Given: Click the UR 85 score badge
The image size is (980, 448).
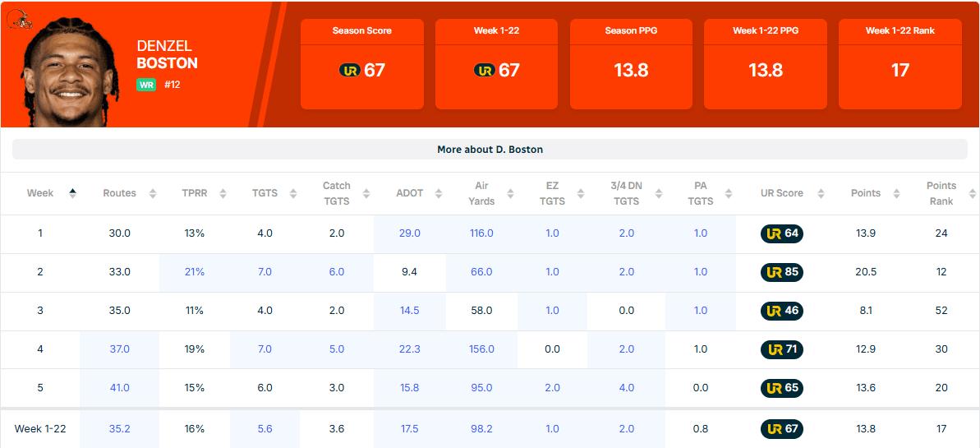Looking at the screenshot, I should pos(782,272).
